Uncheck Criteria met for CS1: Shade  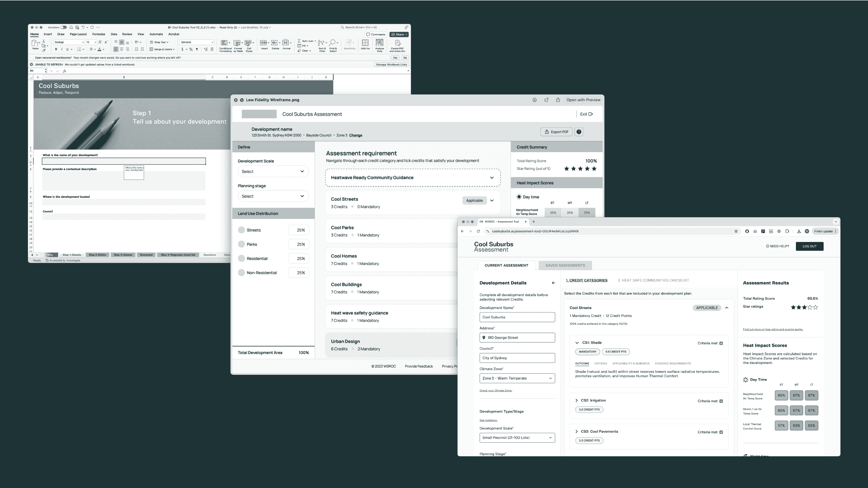pyautogui.click(x=721, y=344)
